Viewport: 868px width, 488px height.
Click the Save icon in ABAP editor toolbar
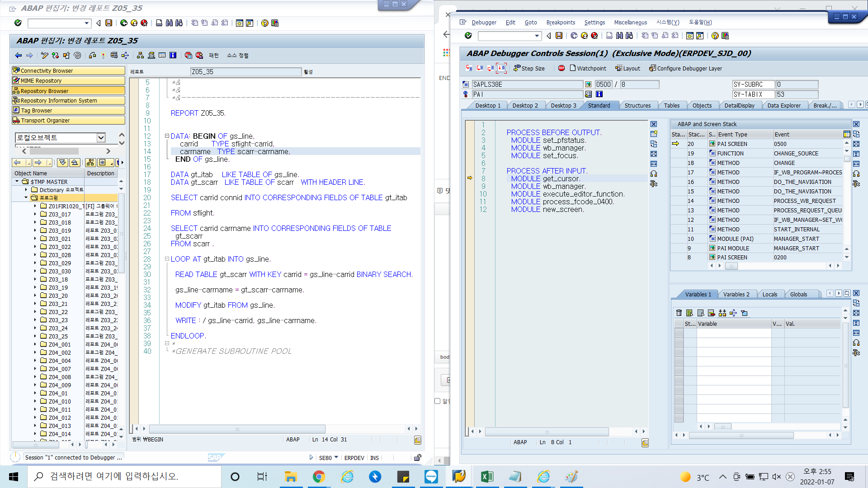[x=108, y=23]
